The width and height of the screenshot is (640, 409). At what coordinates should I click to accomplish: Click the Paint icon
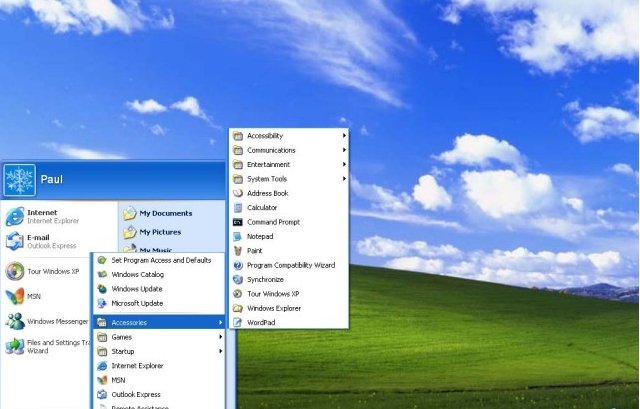238,251
